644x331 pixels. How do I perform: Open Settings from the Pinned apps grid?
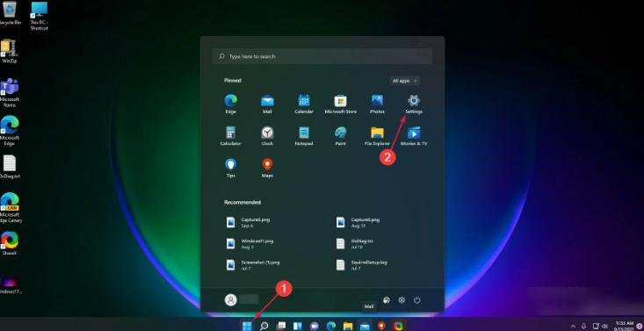pyautogui.click(x=414, y=104)
